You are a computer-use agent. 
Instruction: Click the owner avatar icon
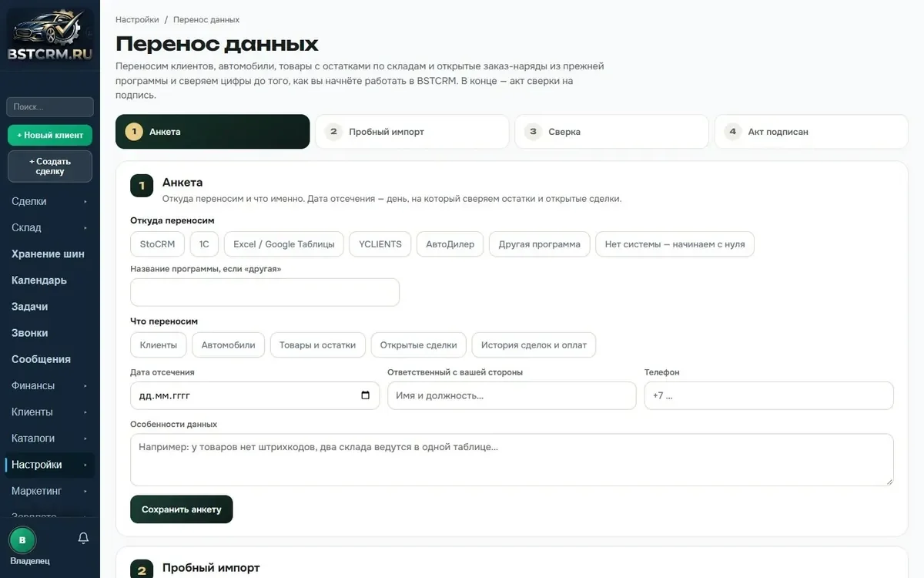click(x=22, y=539)
